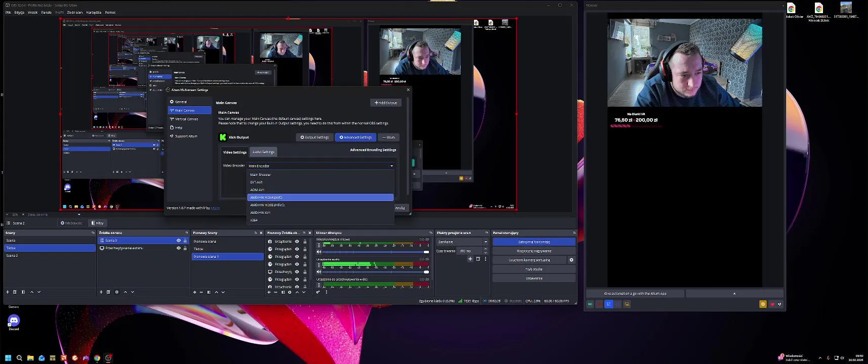The width and height of the screenshot is (868, 364).
Task: Open scene filters icon in Sceny panel
Action: 23,292
